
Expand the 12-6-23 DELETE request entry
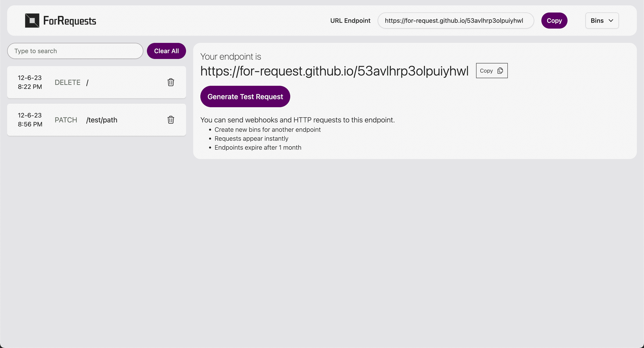(97, 82)
